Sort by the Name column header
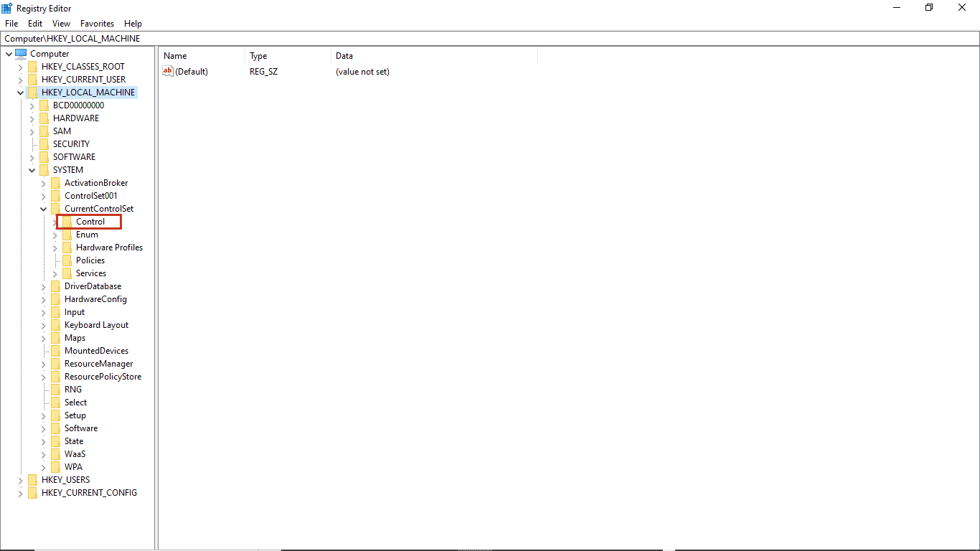Screen dimensions: 980x551 [x=202, y=56]
